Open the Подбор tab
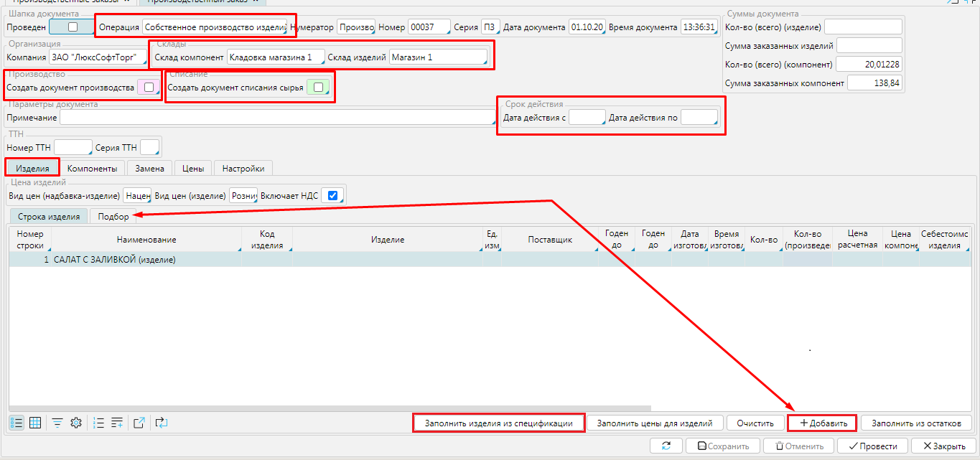The height and width of the screenshot is (460, 980). (113, 216)
